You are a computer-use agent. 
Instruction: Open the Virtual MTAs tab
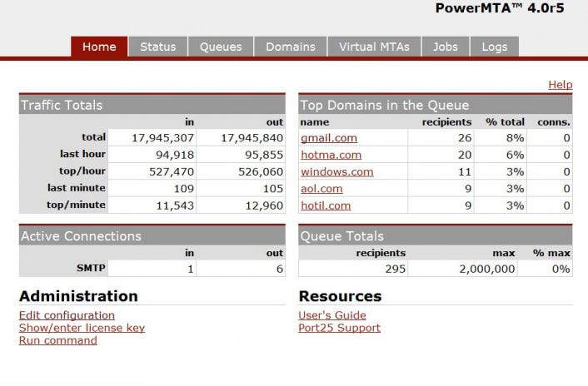click(x=374, y=47)
